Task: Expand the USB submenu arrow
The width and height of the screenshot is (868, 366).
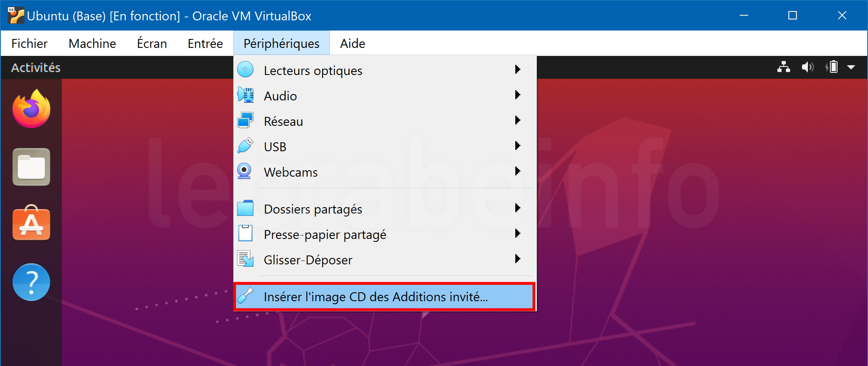Action: point(517,146)
